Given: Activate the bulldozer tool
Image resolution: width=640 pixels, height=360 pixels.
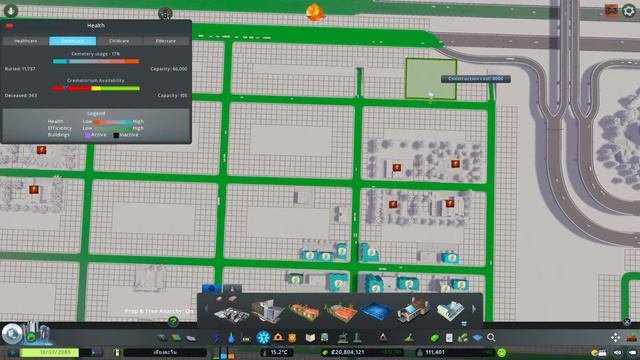Looking at the screenshot, I should point(632,338).
